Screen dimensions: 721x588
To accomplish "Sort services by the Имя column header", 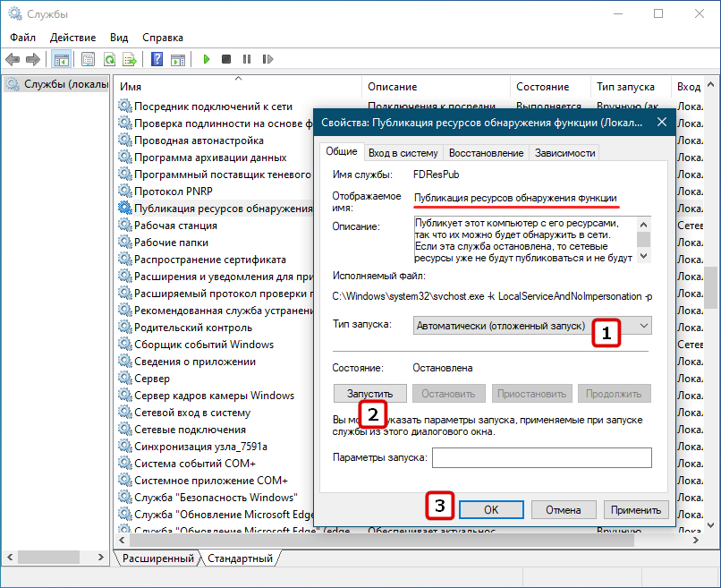I will [238, 87].
